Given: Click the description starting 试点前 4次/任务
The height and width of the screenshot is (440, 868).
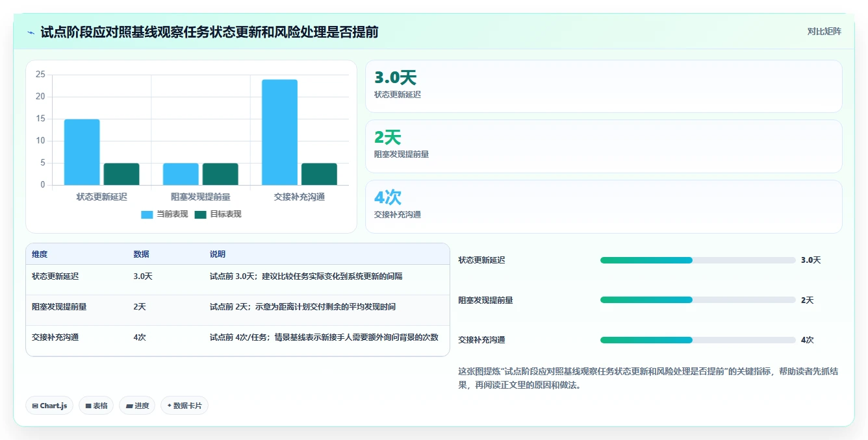Looking at the screenshot, I should pos(324,337).
